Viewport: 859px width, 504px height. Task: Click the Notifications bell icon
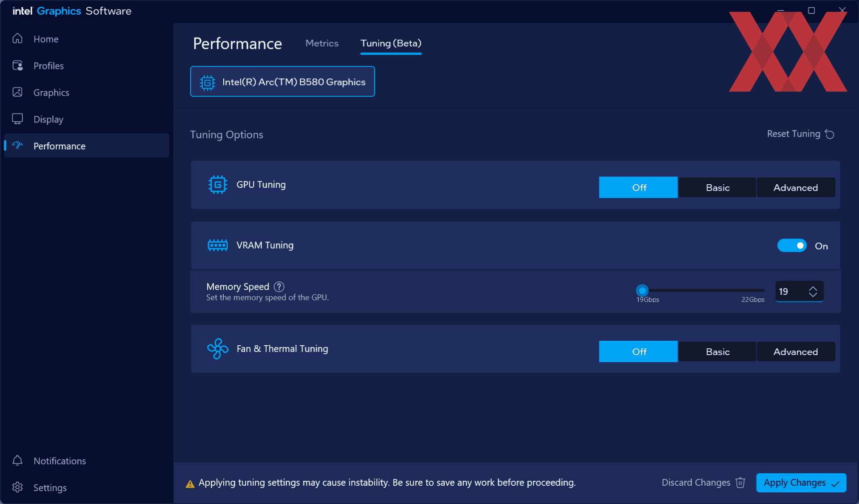pyautogui.click(x=17, y=461)
